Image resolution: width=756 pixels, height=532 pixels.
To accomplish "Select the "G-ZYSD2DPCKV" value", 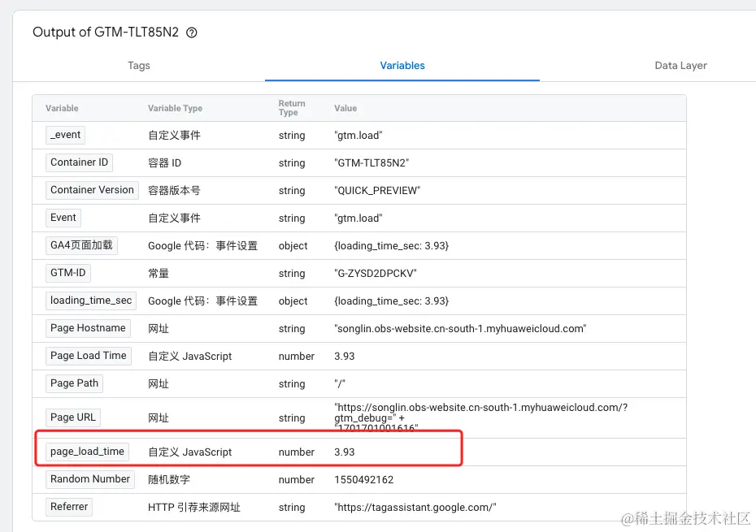I will pyautogui.click(x=375, y=273).
